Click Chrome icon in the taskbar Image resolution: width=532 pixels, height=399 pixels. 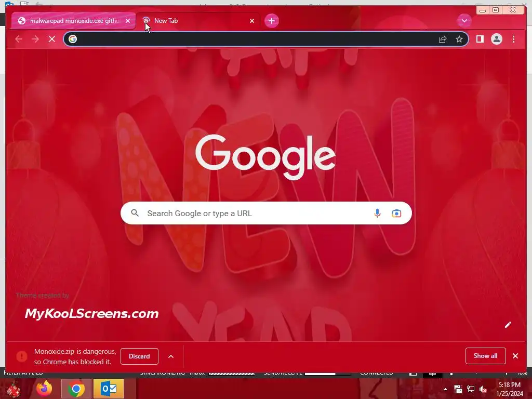tap(76, 389)
